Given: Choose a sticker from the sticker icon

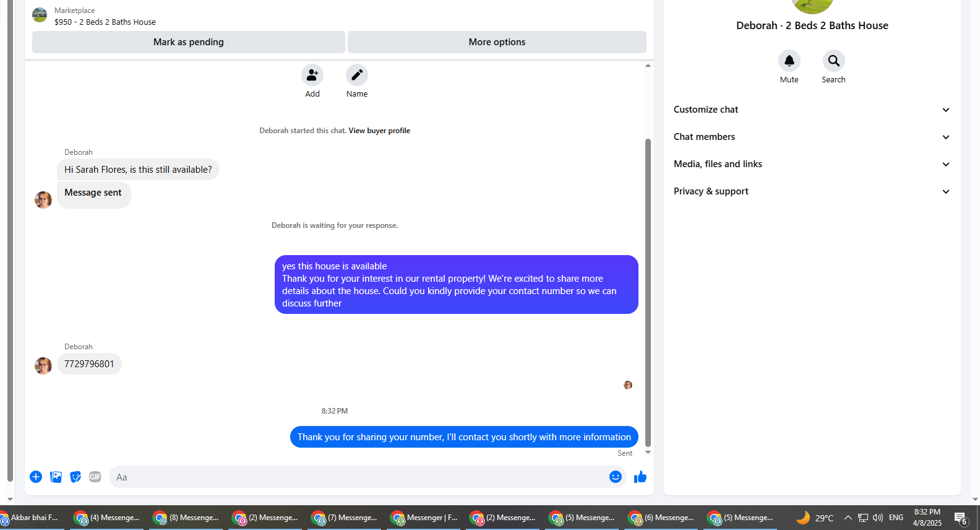Looking at the screenshot, I should (x=75, y=477).
